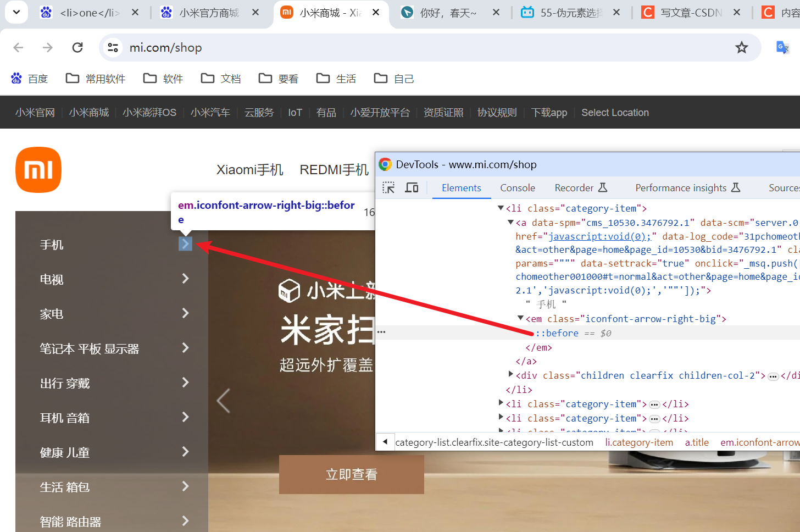Expand the 健康 儿童 category arrow
The height and width of the screenshot is (532, 800).
[x=186, y=452]
